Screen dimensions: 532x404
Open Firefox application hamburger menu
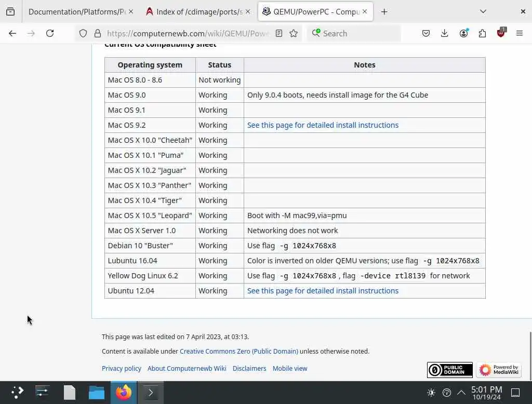520,33
